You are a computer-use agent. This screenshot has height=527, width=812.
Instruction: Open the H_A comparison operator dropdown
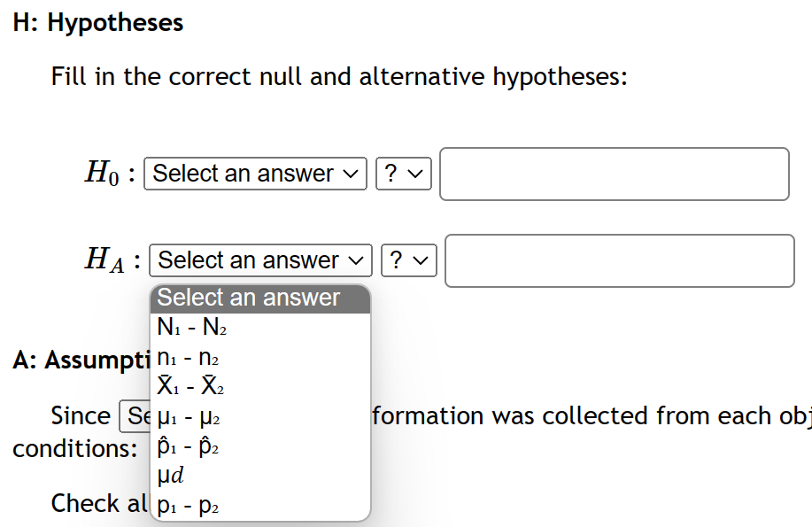[x=408, y=260]
